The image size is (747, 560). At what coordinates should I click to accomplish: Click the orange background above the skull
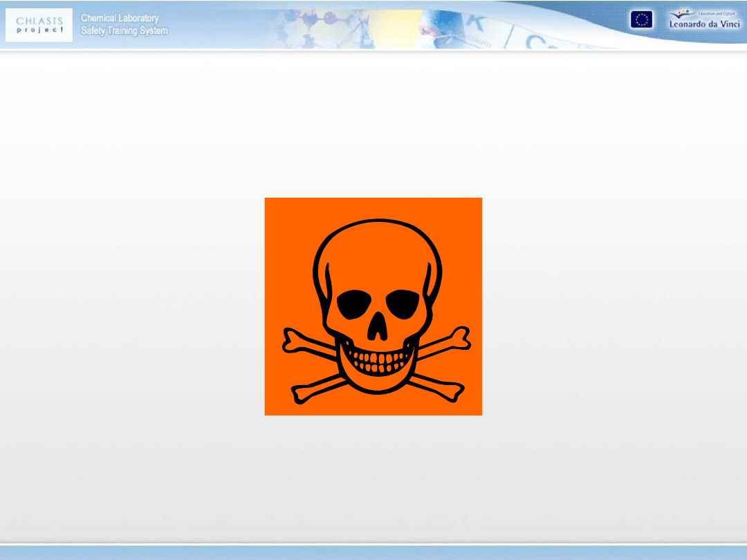click(373, 209)
